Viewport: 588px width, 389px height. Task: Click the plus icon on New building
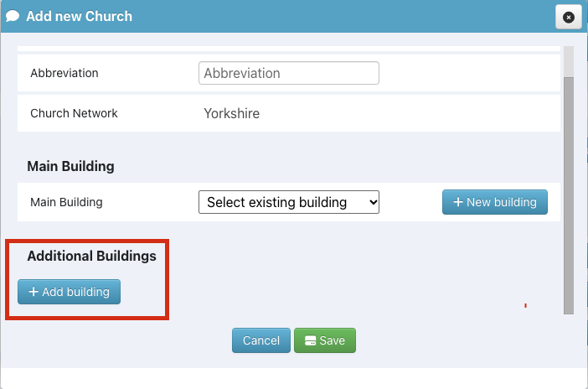[458, 202]
